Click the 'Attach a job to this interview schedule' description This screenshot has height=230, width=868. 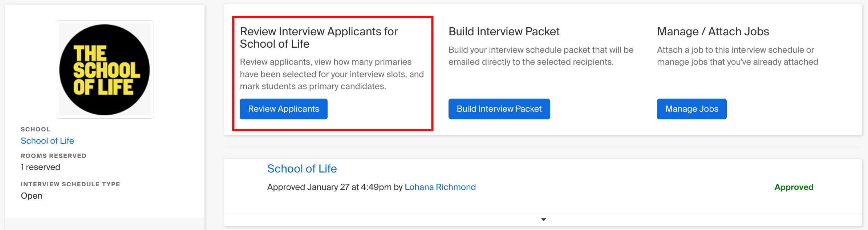pos(737,56)
